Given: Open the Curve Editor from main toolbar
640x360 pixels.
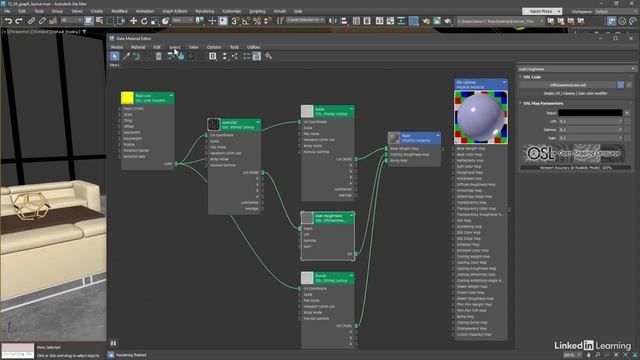Looking at the screenshot, I should (x=390, y=20).
